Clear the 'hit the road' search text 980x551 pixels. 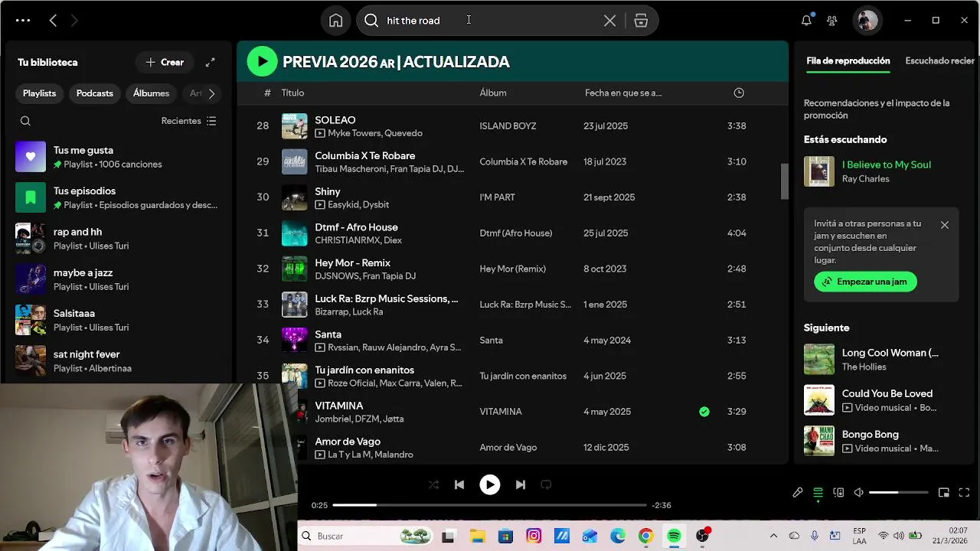(609, 21)
